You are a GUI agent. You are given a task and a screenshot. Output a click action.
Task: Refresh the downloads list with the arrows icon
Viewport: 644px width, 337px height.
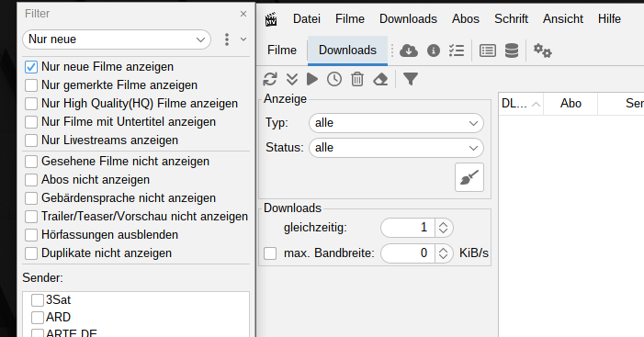point(270,79)
